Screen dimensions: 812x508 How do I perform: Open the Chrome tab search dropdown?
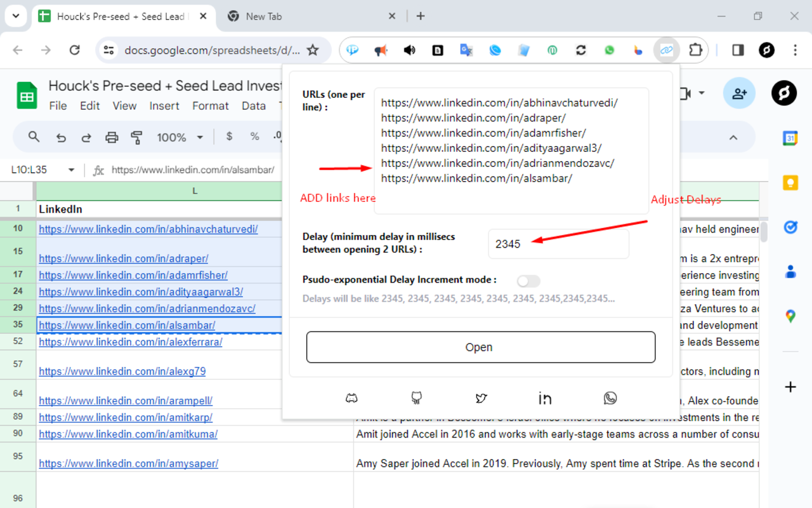click(x=15, y=16)
